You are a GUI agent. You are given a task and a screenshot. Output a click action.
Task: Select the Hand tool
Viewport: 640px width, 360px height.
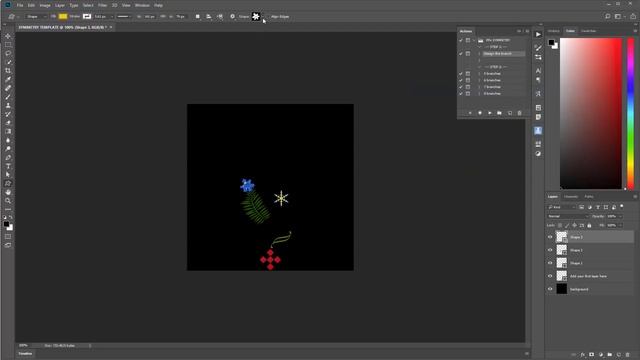pos(8,192)
